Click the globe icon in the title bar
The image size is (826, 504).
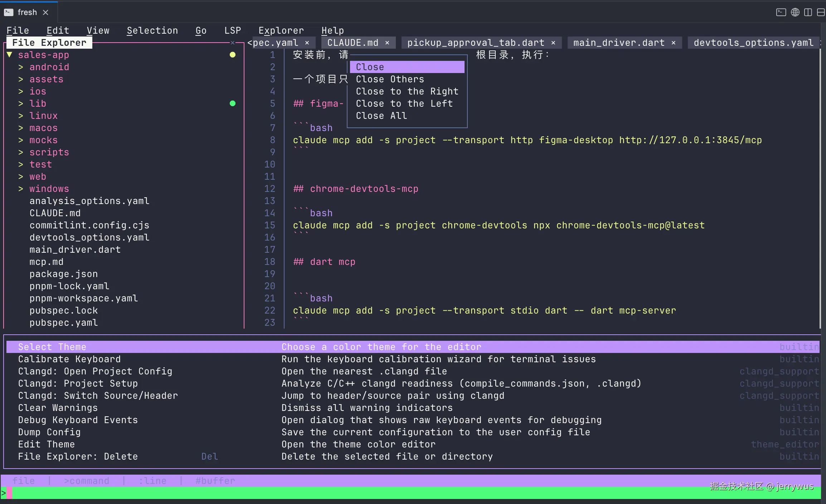pos(795,12)
